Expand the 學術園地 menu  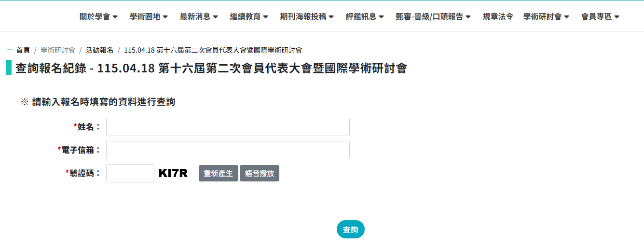(x=149, y=16)
